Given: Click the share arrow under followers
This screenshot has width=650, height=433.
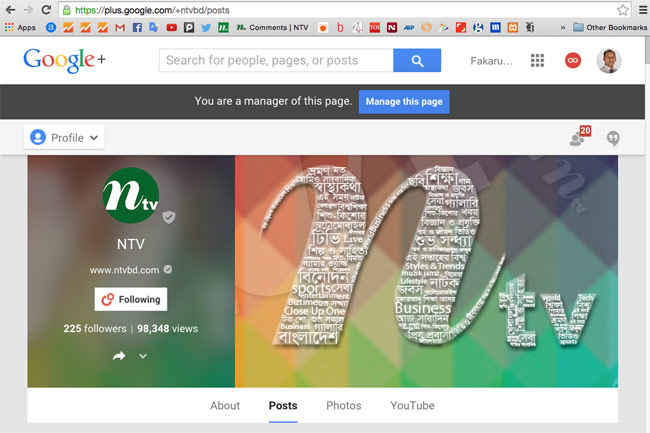Looking at the screenshot, I should [119, 356].
